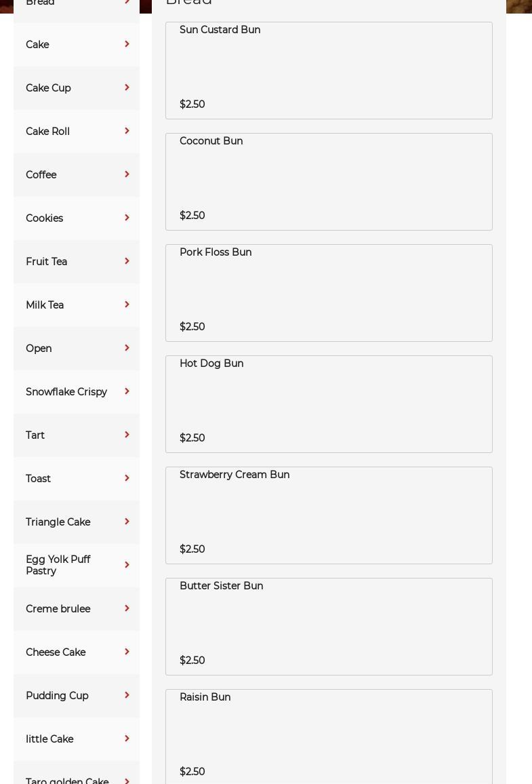Click the chevron arrow beside Cake
Screen dimensions: 532x784
tap(127, 44)
